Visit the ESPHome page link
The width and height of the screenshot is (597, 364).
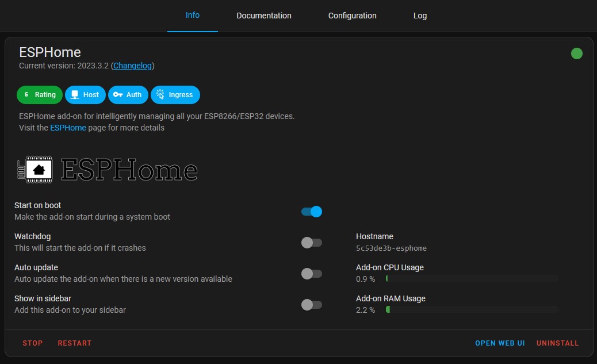[68, 128]
